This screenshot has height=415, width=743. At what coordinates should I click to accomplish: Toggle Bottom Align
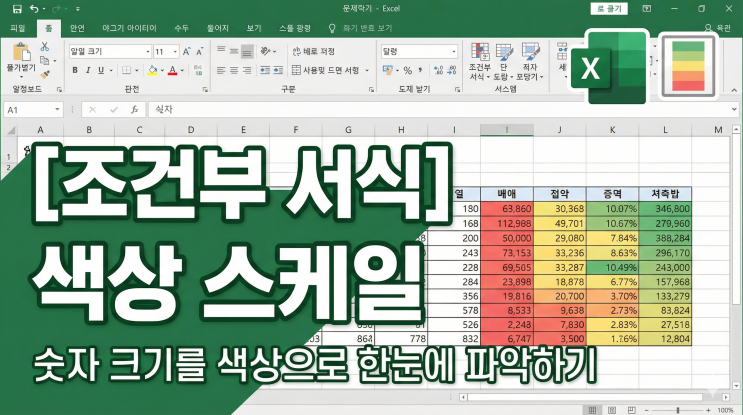coord(247,51)
